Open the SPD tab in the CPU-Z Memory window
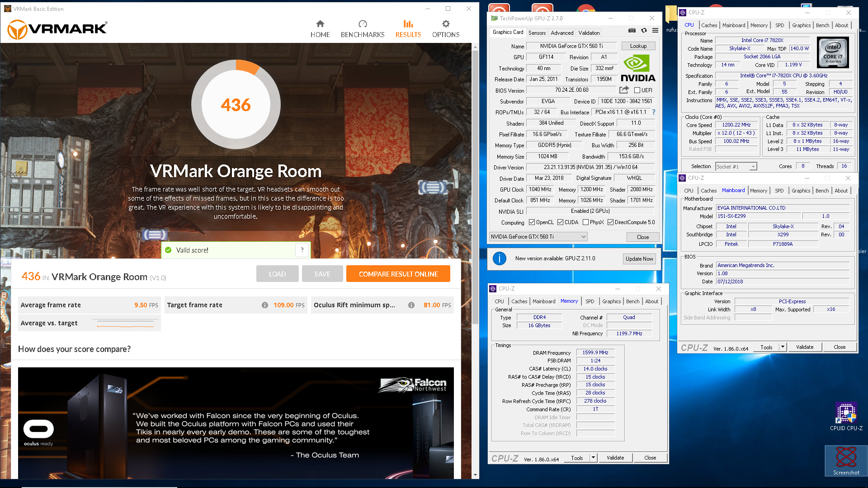This screenshot has height=488, width=868. [x=590, y=301]
